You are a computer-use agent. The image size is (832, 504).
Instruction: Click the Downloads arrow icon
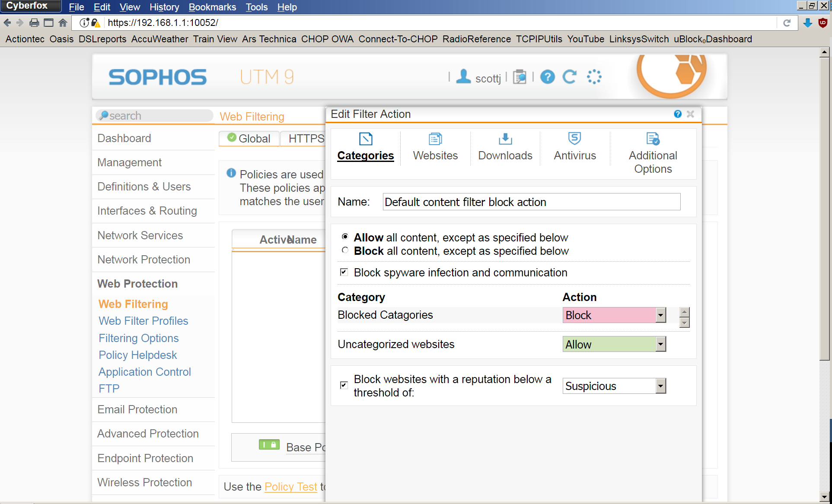coord(505,139)
